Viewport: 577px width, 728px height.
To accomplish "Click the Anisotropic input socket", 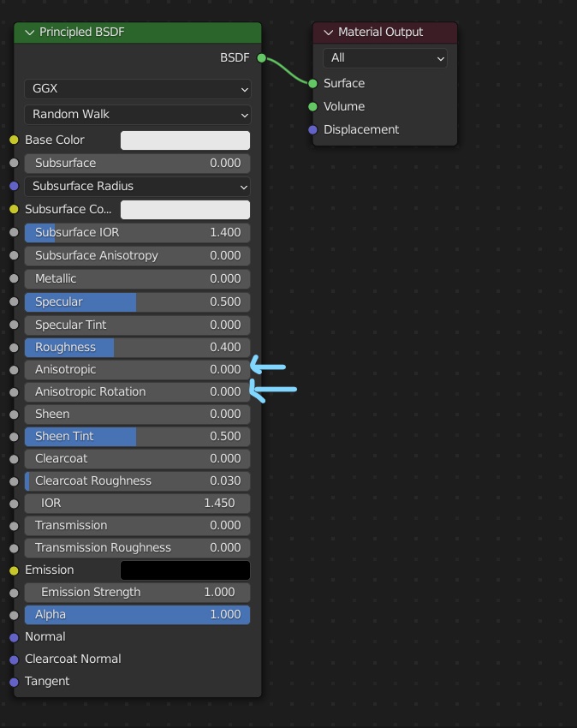I will 14,370.
